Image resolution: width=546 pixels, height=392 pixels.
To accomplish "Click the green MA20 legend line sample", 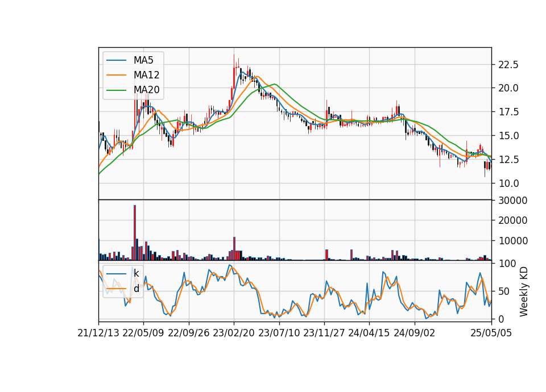I will click(116, 90).
